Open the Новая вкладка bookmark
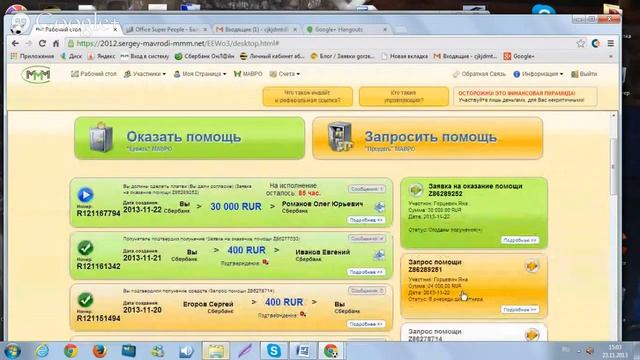Viewport: 640px width, 360px height. 404,56
